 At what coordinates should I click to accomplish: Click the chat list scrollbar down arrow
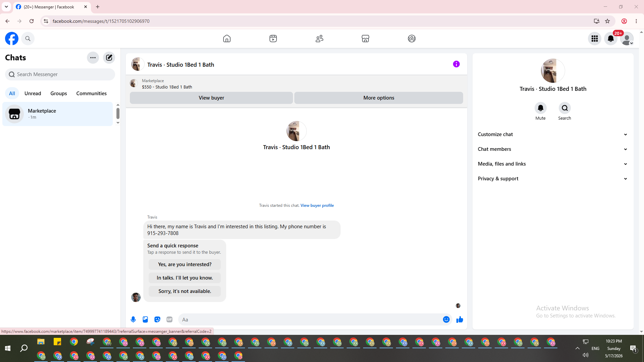point(118,123)
